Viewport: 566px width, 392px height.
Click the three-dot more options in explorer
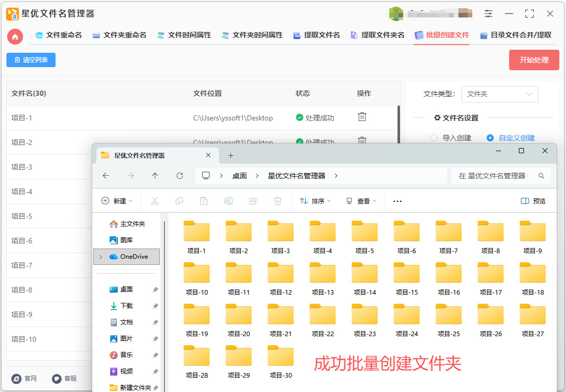[x=397, y=201]
